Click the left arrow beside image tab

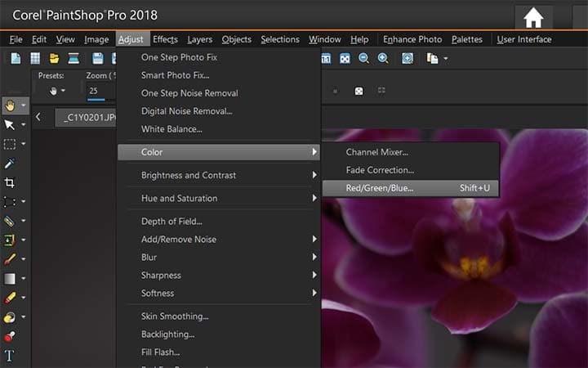click(38, 117)
